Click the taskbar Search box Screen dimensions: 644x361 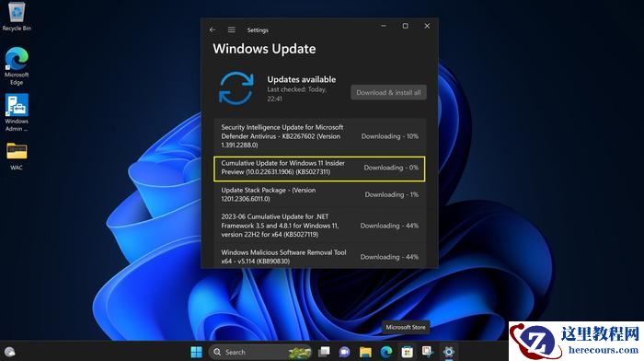coord(260,352)
